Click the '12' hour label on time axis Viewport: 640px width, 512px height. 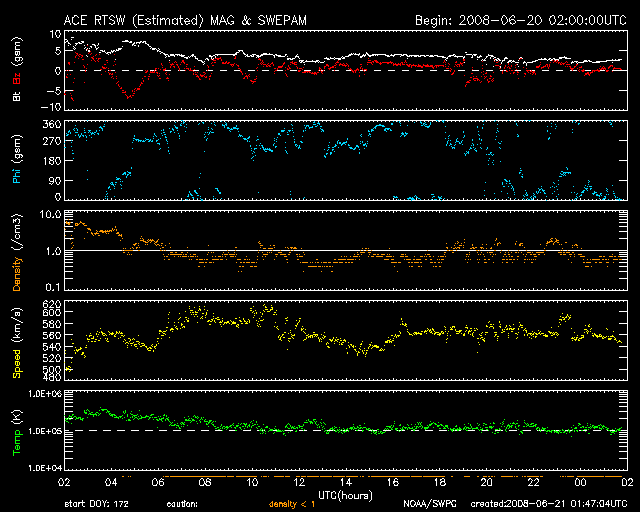(299, 482)
